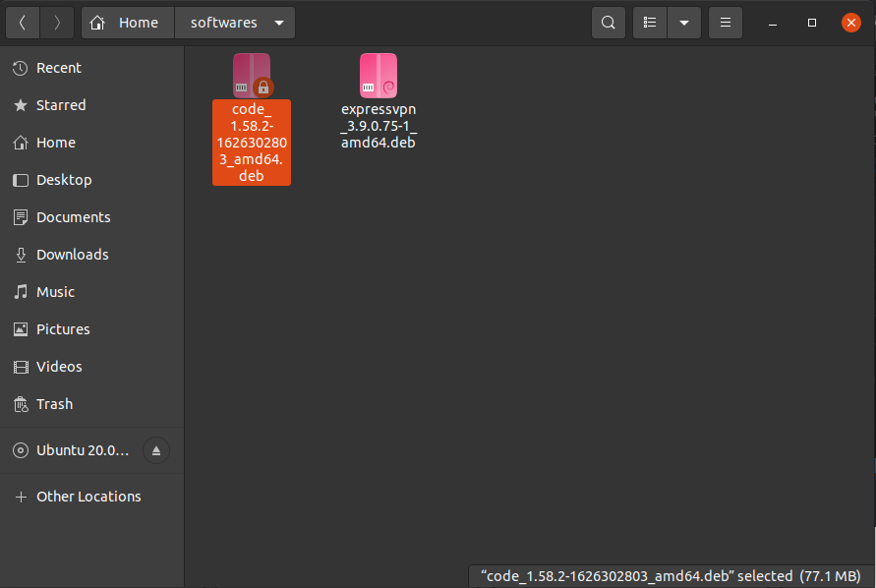Image resolution: width=876 pixels, height=588 pixels.
Task: Click the code_1.58.2-1626302803_amd64.deb file name
Action: pyautogui.click(x=252, y=143)
